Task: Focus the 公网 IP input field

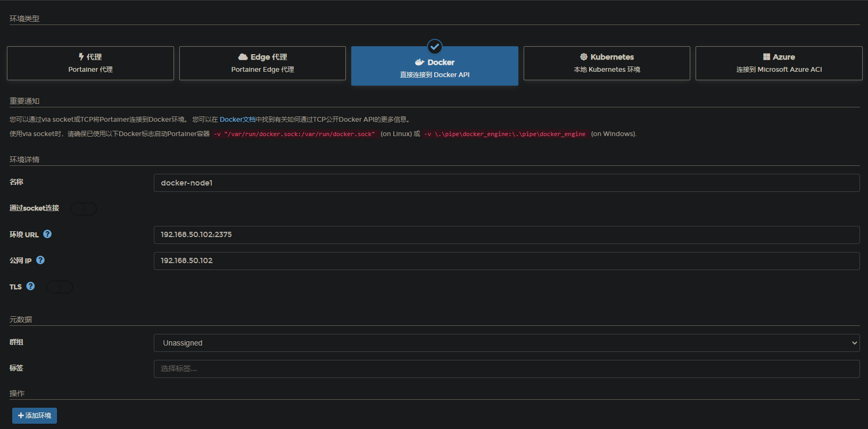Action: coord(507,261)
